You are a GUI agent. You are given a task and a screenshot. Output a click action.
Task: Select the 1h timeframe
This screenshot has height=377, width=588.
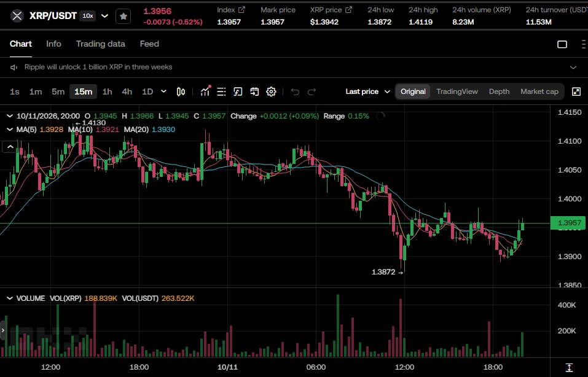pos(108,92)
